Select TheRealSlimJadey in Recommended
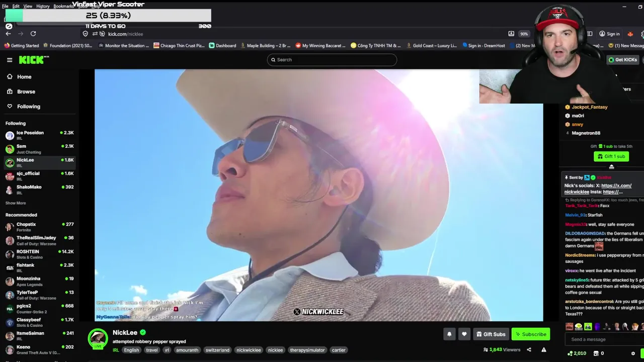 pos(39,240)
